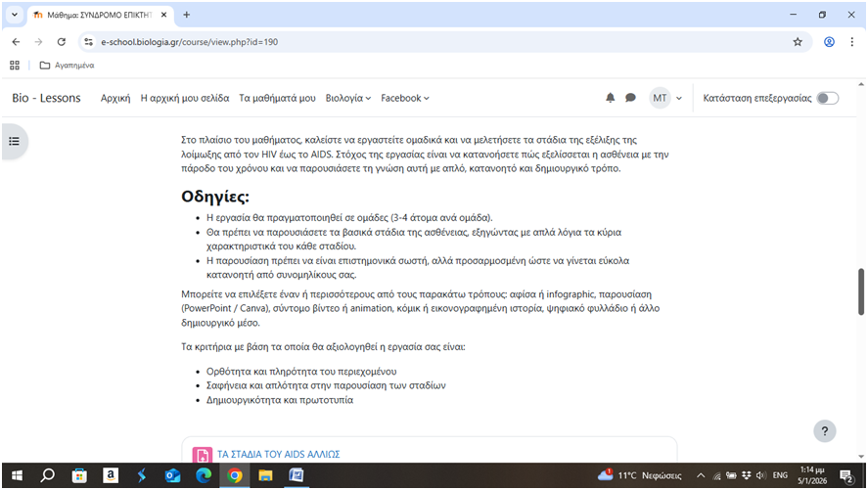The image size is (868, 490).
Task: Go to Αρχική in the navigation
Action: 115,98
